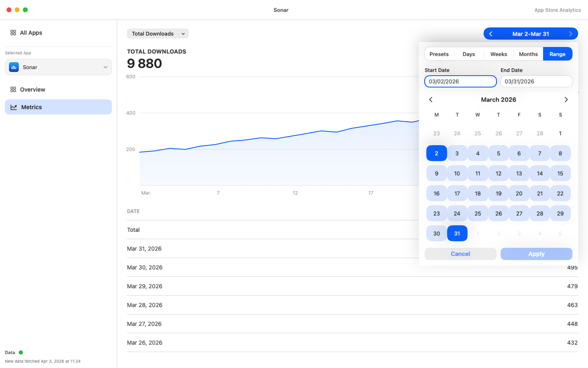
Task: Click the Mar 28, 2026 date cell
Action: [x=145, y=305]
